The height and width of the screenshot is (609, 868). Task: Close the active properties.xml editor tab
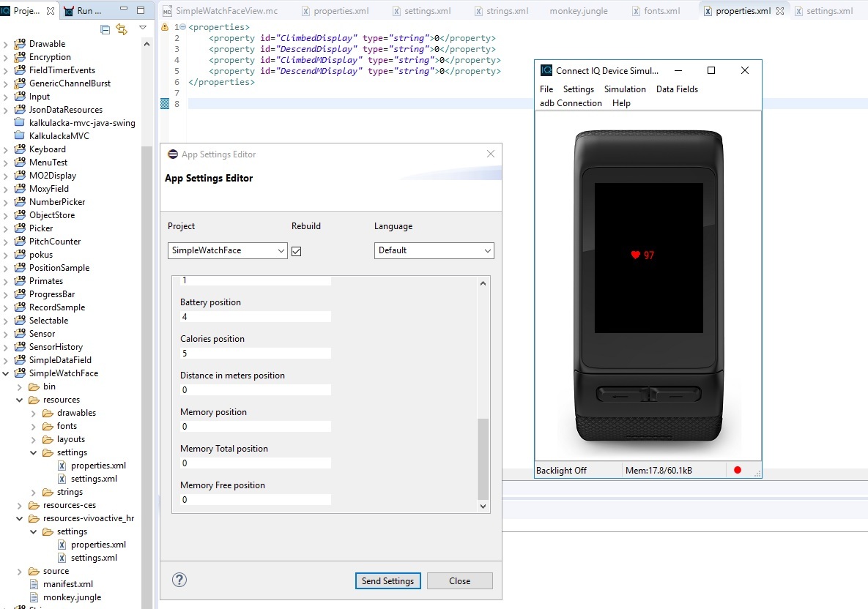(x=780, y=10)
